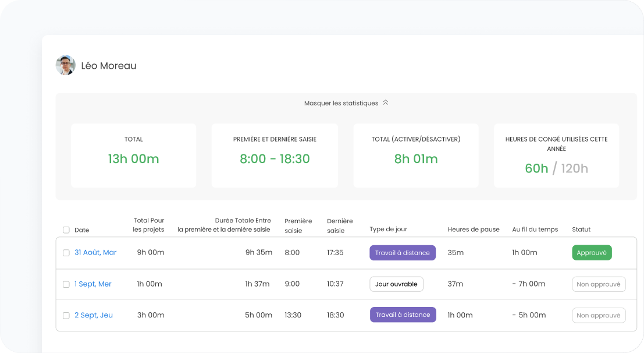Click the Statut column header
The width and height of the screenshot is (644, 353).
point(581,230)
